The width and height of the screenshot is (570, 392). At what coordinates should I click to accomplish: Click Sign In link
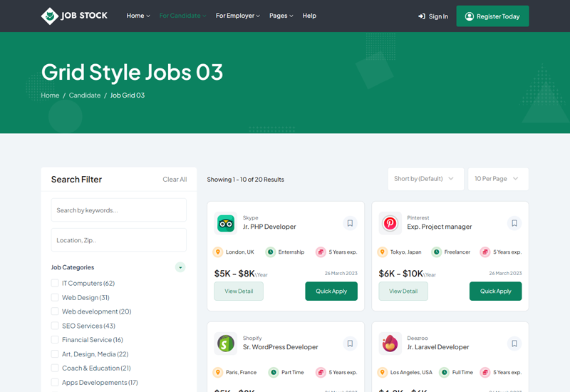433,16
